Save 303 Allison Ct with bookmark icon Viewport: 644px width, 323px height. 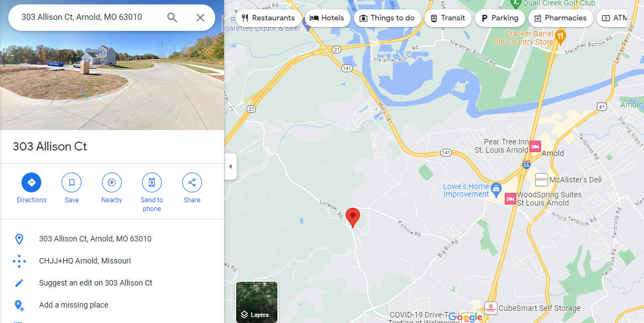click(x=72, y=182)
